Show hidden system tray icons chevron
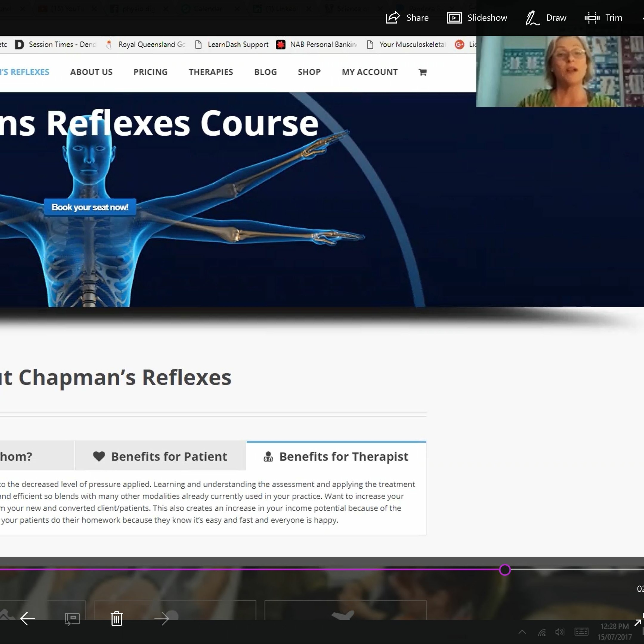 [522, 632]
